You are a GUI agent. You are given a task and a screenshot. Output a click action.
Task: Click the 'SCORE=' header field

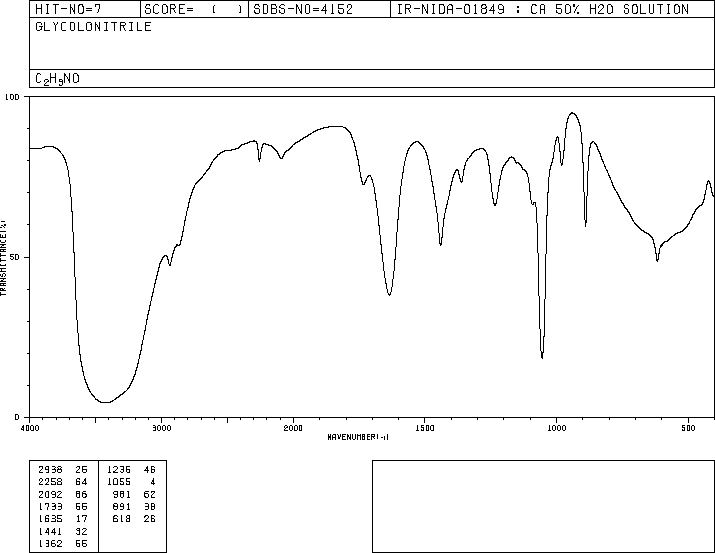click(194, 9)
